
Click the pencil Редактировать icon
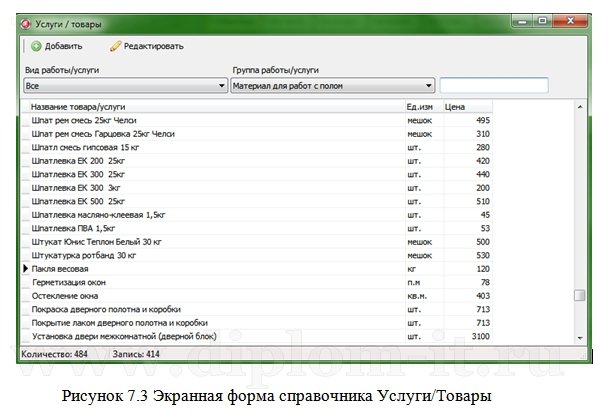116,46
